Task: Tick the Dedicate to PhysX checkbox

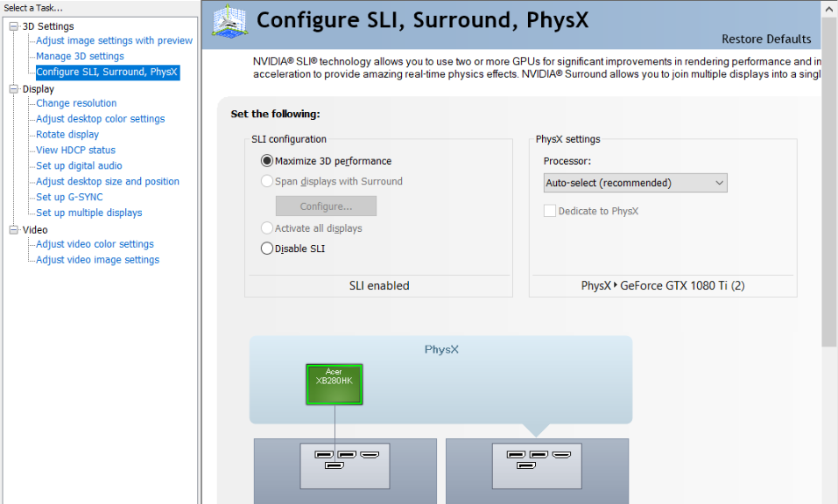Action: [549, 211]
